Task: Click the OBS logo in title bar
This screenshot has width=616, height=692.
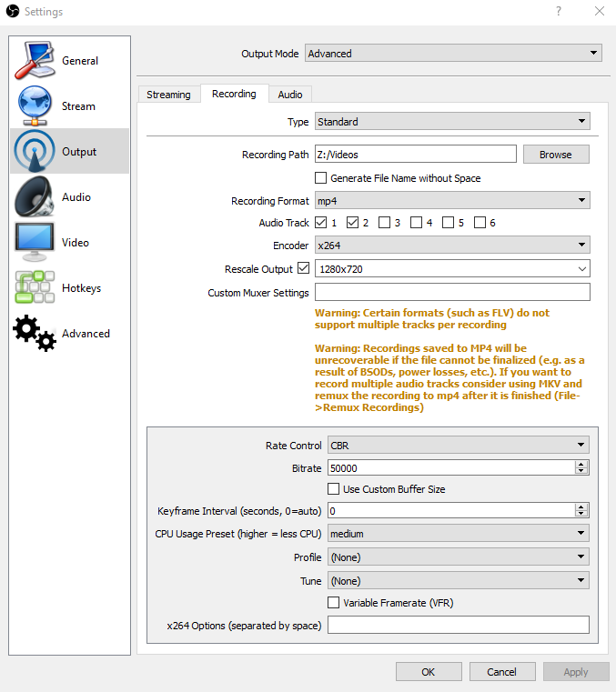Action: point(13,11)
